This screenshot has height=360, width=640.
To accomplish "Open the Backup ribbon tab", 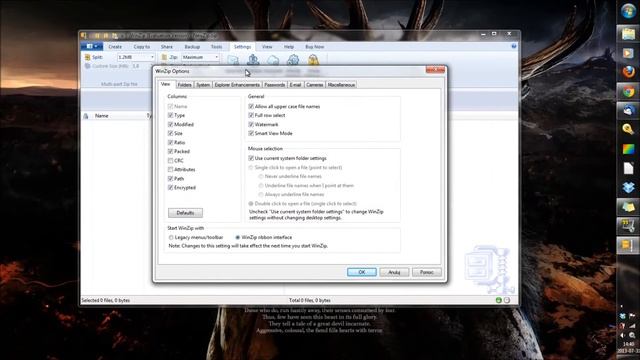I will coord(192,47).
